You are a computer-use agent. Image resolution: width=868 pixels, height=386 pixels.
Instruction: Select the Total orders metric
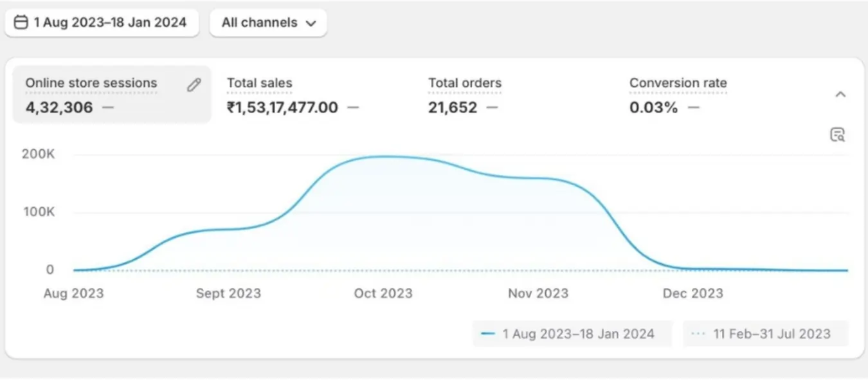coord(465,83)
